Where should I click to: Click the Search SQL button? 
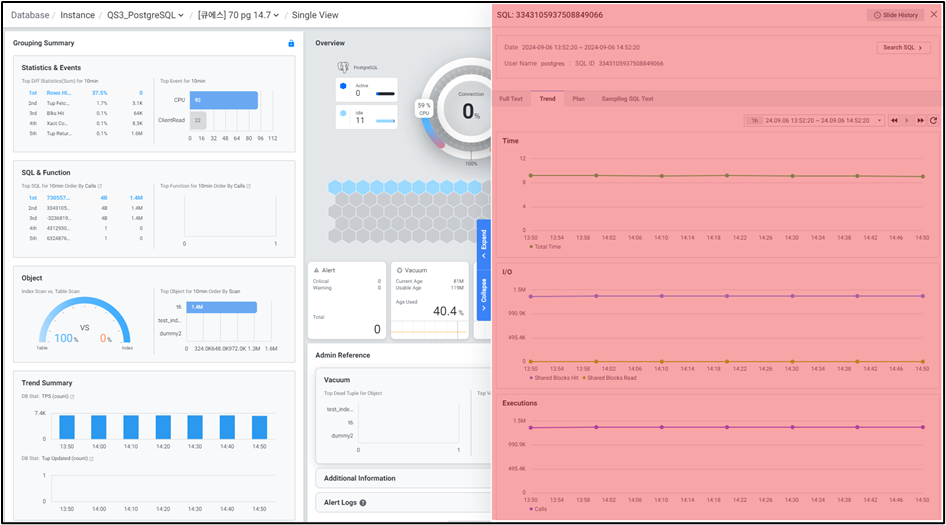tap(903, 47)
